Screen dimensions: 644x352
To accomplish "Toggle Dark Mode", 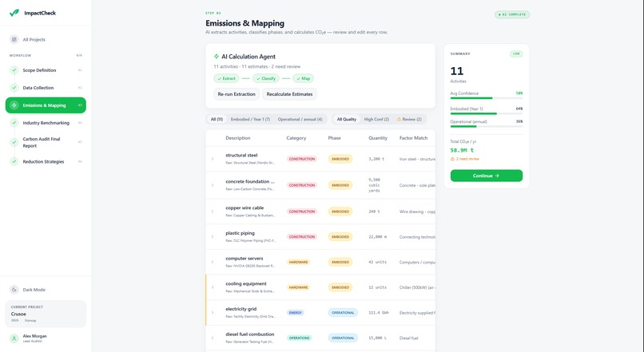I will 46,289.
